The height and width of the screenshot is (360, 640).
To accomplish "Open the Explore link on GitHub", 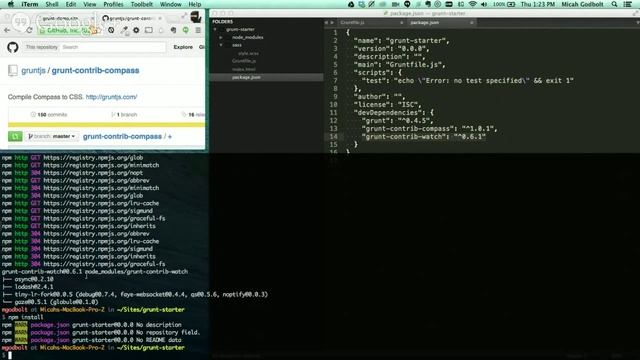I will pyautogui.click(x=183, y=47).
